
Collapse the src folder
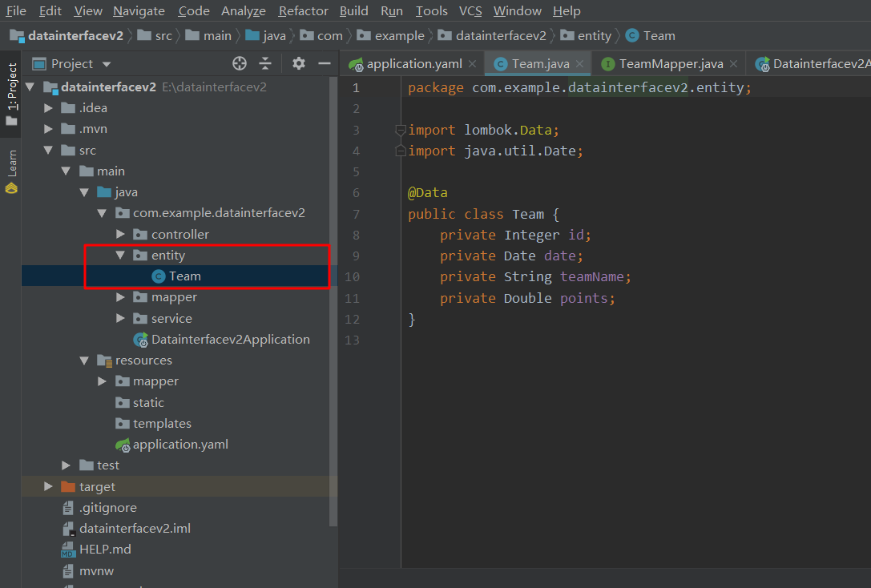(48, 151)
